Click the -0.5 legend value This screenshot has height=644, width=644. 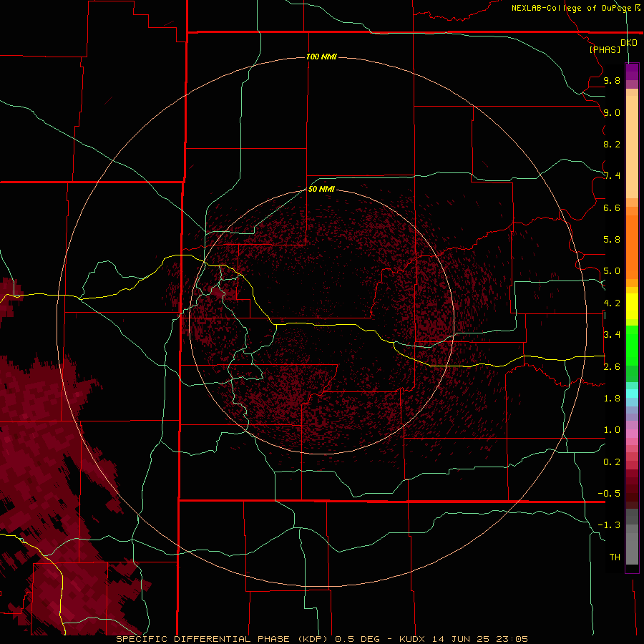[609, 494]
